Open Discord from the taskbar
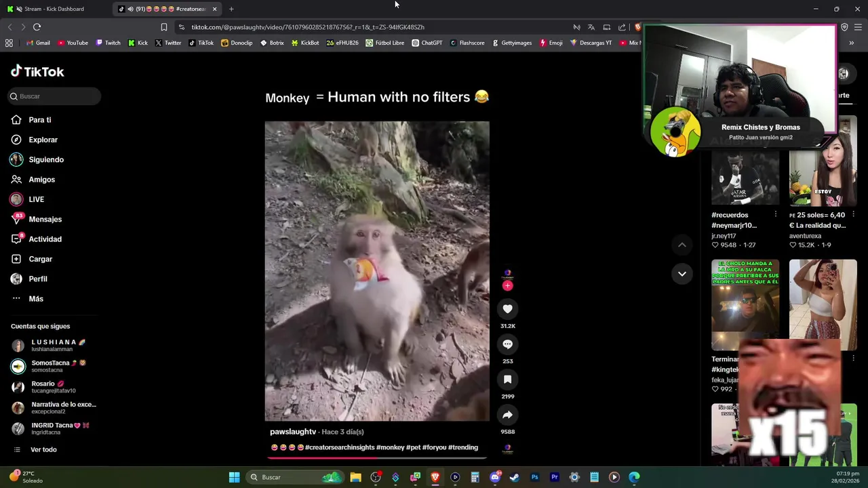 [x=495, y=477]
